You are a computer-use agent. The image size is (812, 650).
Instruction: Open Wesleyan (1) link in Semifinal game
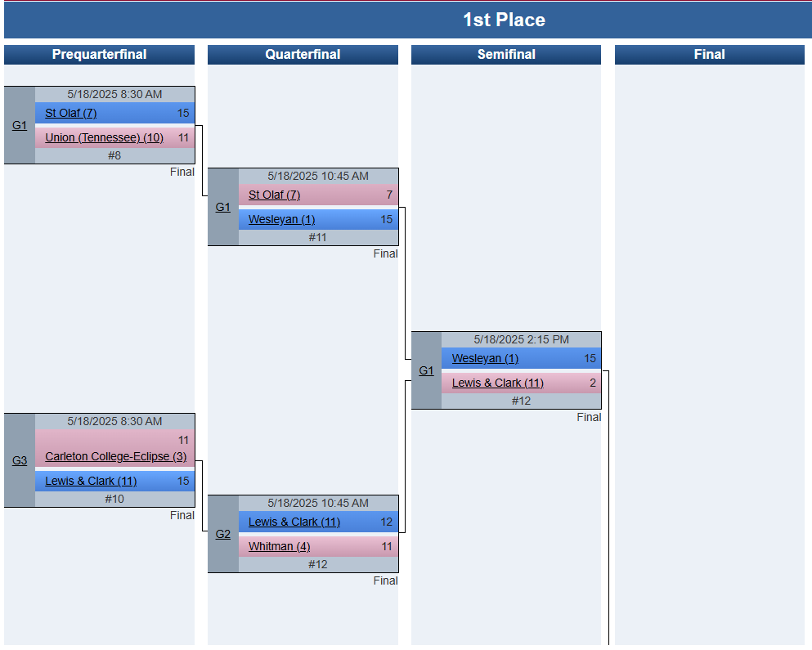point(485,358)
